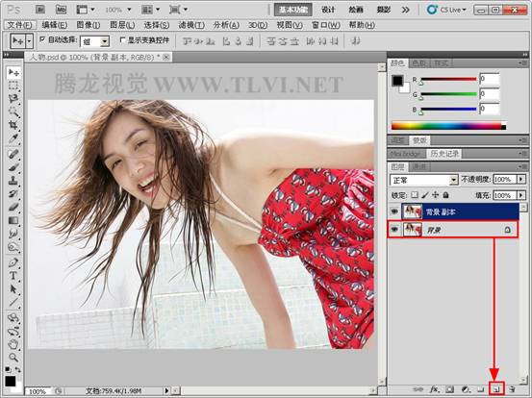
Task: Switch to the 历史记录 tab
Action: pyautogui.click(x=444, y=154)
